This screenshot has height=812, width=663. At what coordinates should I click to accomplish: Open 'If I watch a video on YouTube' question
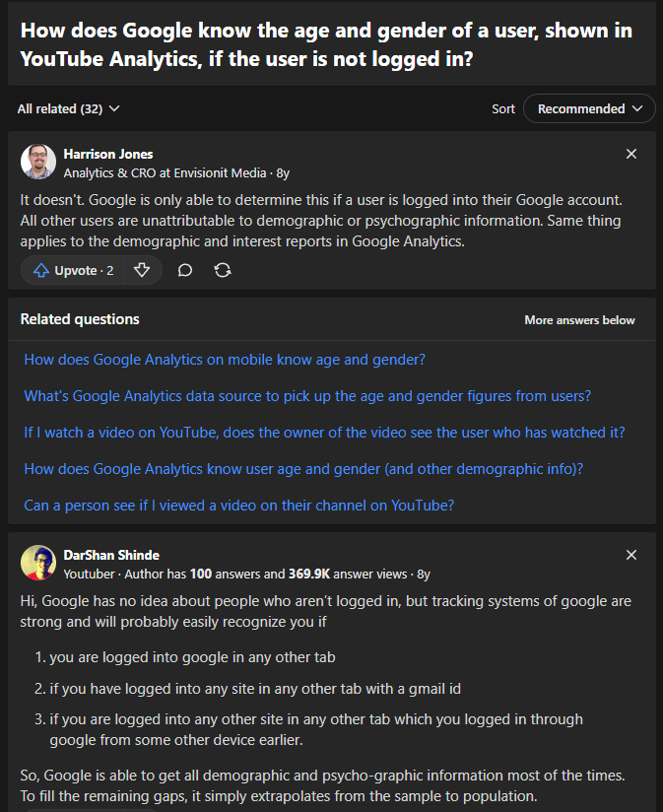[x=324, y=433]
